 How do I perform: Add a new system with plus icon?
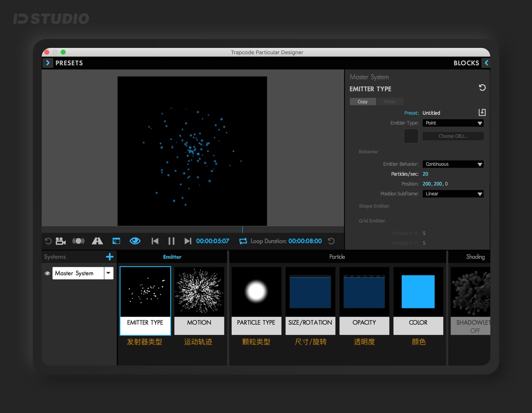pyautogui.click(x=110, y=257)
